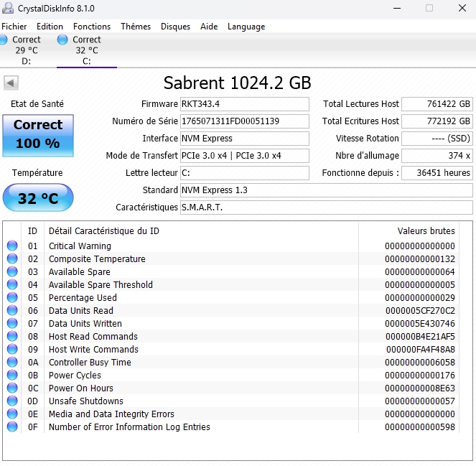
Task: Click the status orb for Percentage Used row
Action: (12, 298)
